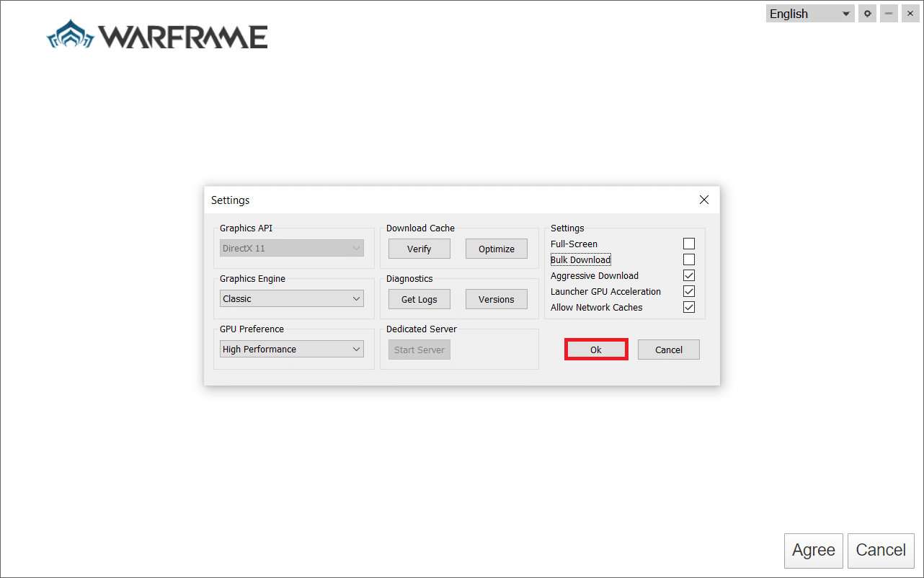Image resolution: width=924 pixels, height=578 pixels.
Task: Click the Graphics API group label
Action: [x=246, y=228]
